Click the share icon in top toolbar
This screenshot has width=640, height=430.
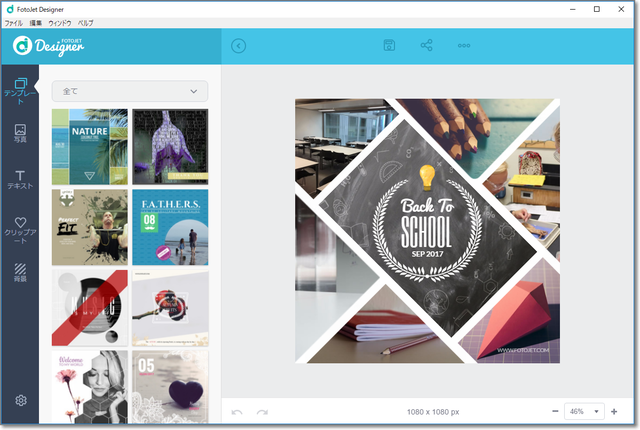427,45
